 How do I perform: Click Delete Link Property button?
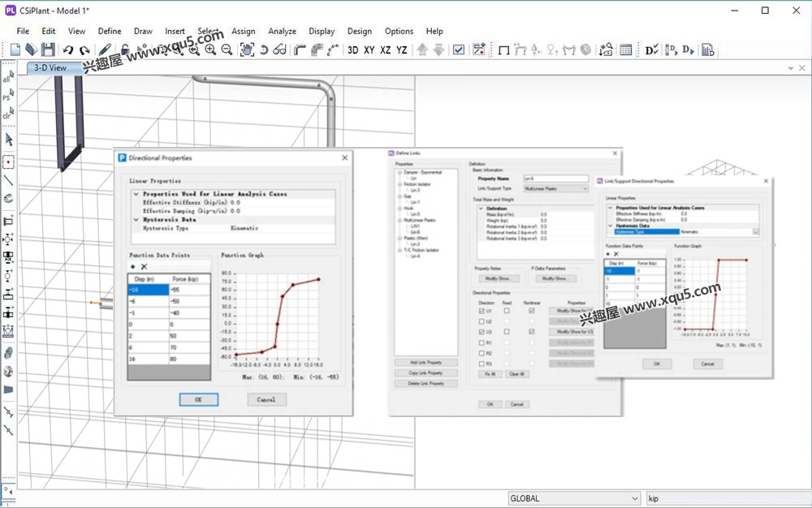425,383
